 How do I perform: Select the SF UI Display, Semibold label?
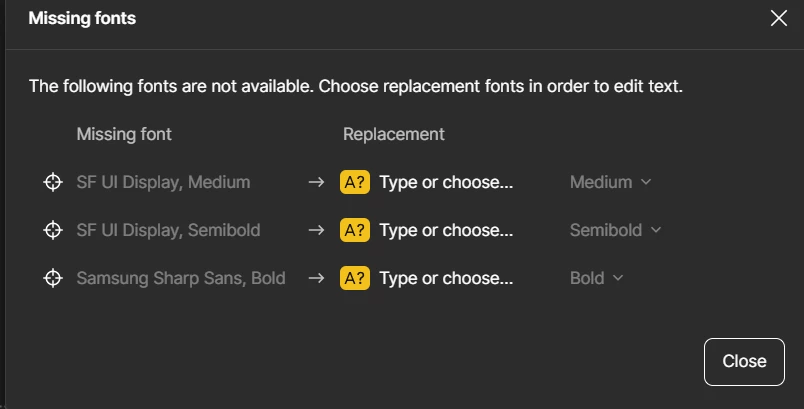pyautogui.click(x=168, y=230)
